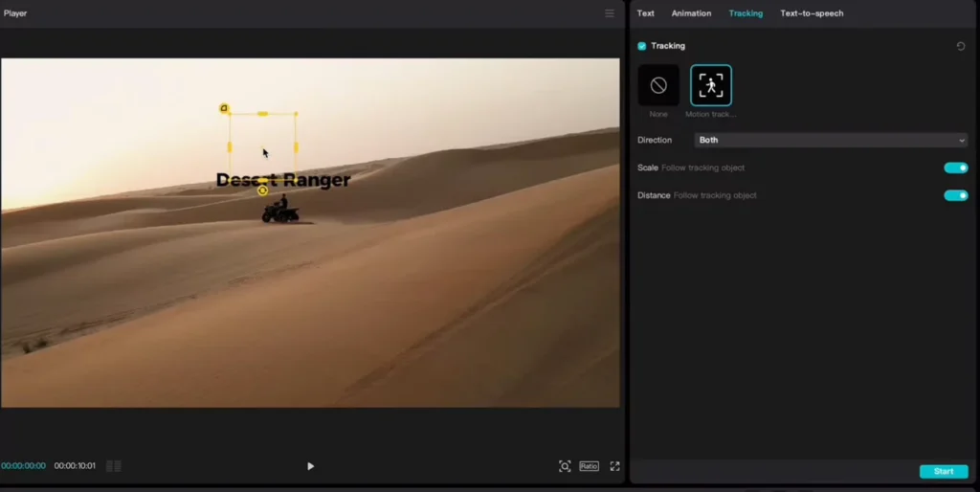Play the video preview
Screen dimensions: 980x492
pyautogui.click(x=311, y=466)
